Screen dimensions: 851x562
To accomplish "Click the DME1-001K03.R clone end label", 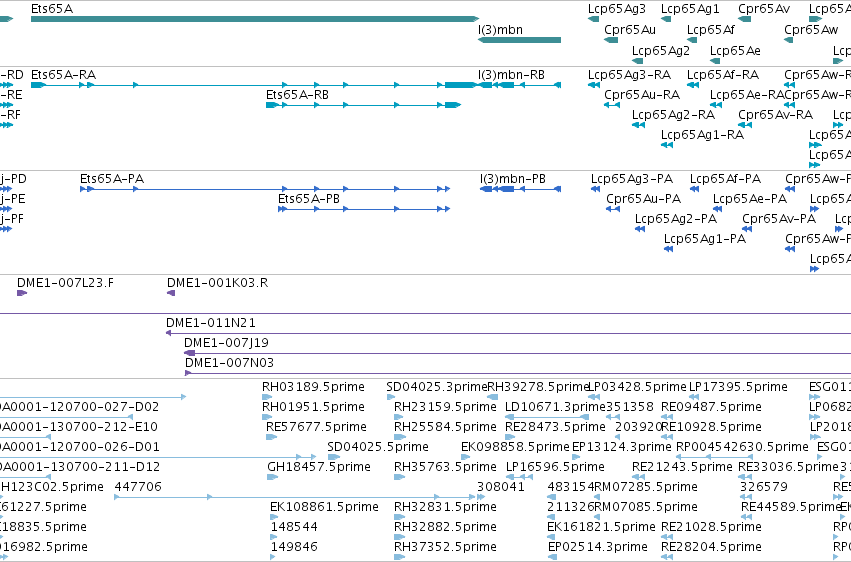I will [217, 283].
